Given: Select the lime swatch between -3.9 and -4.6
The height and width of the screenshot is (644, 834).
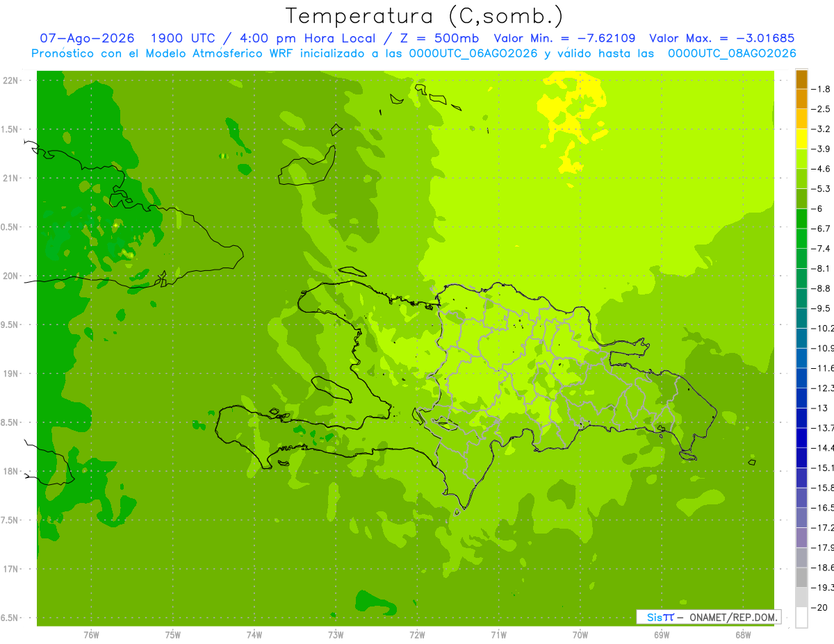Looking at the screenshot, I should (x=801, y=158).
